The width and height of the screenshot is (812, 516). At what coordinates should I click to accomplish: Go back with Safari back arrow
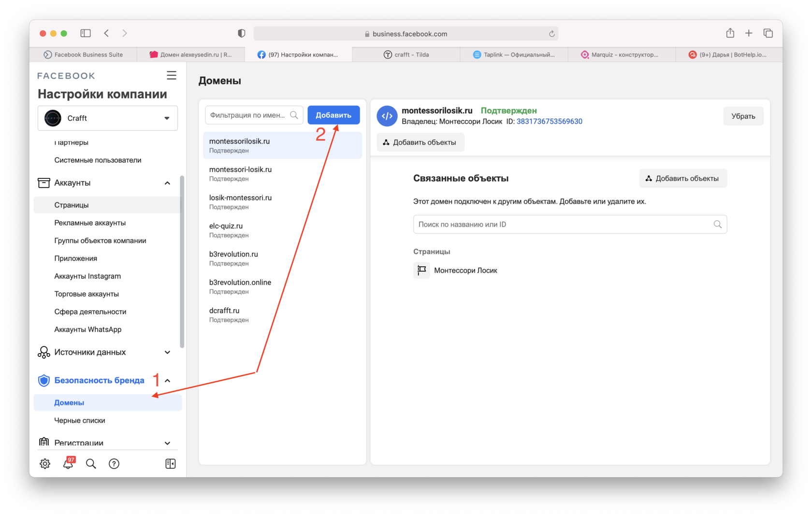click(x=106, y=33)
